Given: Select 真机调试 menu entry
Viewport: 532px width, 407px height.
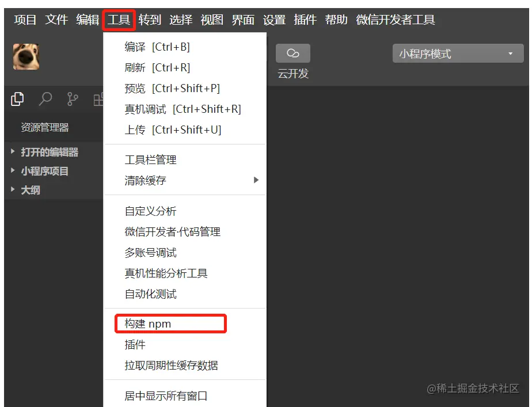Looking at the screenshot, I should pos(185,109).
